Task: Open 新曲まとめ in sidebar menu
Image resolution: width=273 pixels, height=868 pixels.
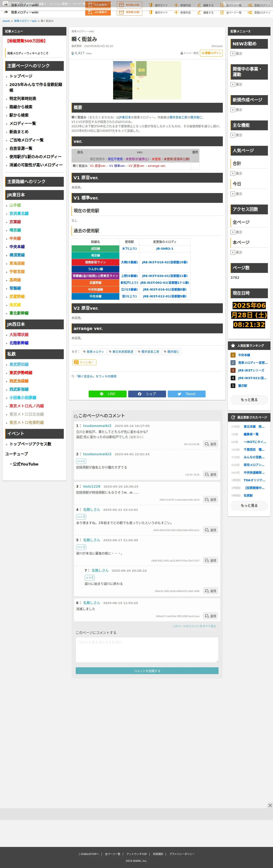Action: pos(19,132)
